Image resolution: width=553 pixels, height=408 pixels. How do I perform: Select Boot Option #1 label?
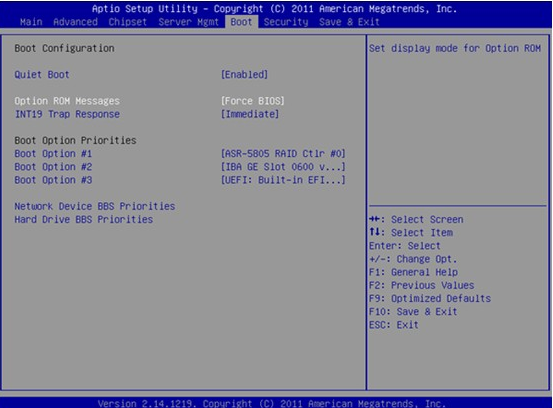click(53, 153)
